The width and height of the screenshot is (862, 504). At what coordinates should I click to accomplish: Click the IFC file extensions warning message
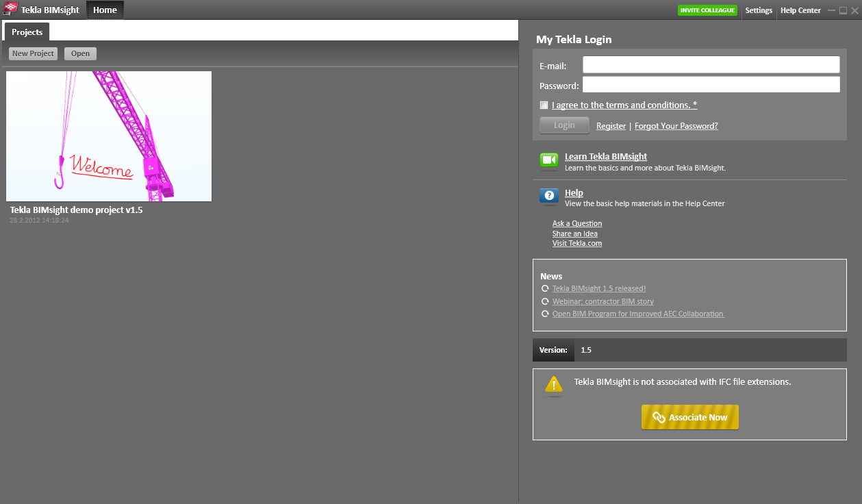tap(683, 381)
